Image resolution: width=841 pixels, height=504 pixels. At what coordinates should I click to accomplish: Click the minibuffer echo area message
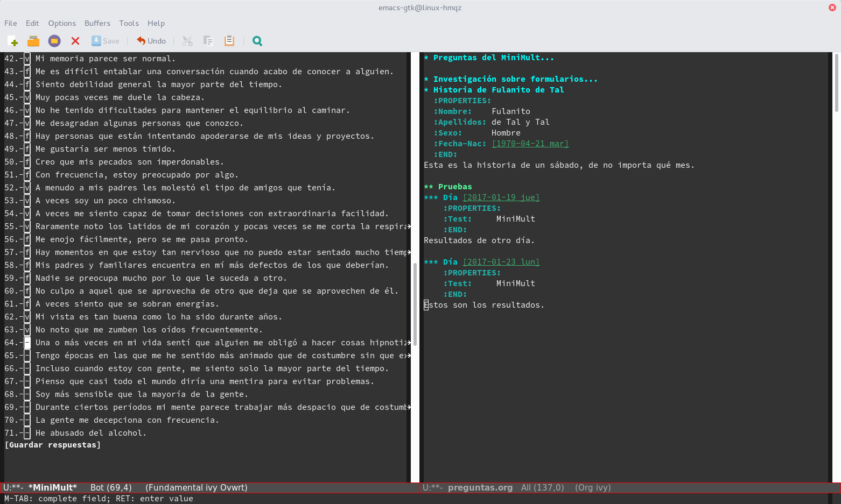99,499
